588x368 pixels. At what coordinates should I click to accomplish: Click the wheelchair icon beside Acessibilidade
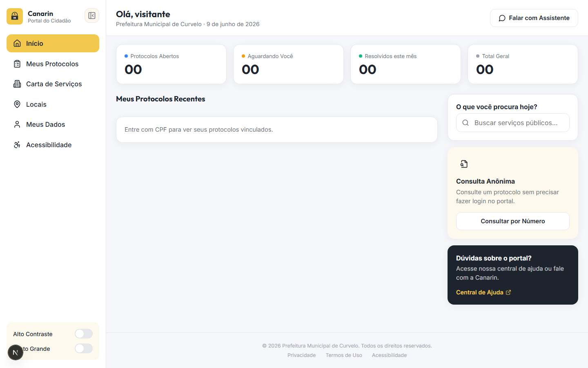[17, 145]
